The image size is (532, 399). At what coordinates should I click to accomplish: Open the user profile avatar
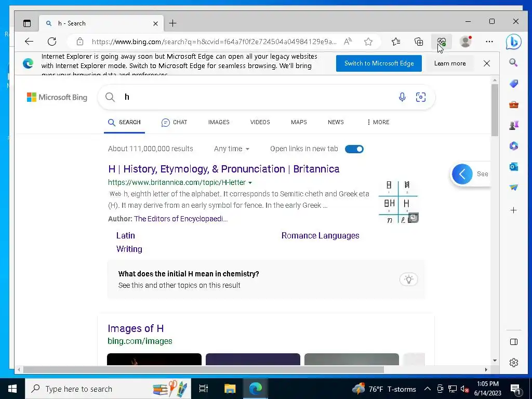click(465, 42)
